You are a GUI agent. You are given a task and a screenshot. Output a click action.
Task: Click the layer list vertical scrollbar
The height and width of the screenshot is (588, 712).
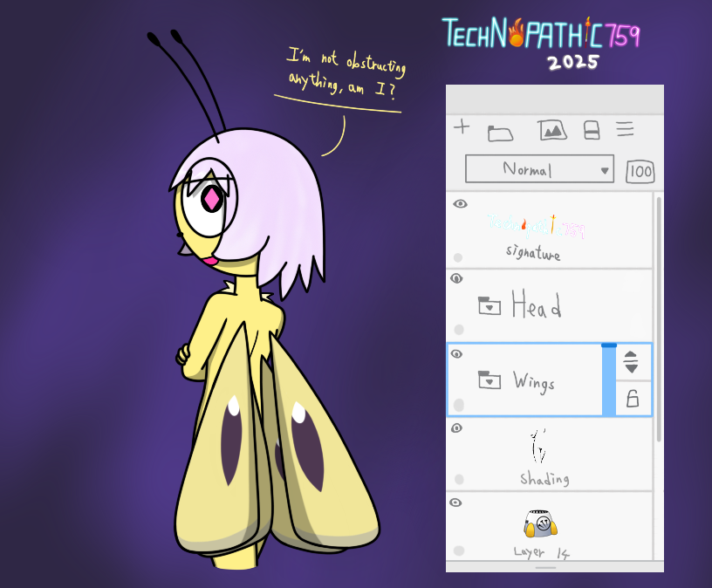click(x=659, y=319)
